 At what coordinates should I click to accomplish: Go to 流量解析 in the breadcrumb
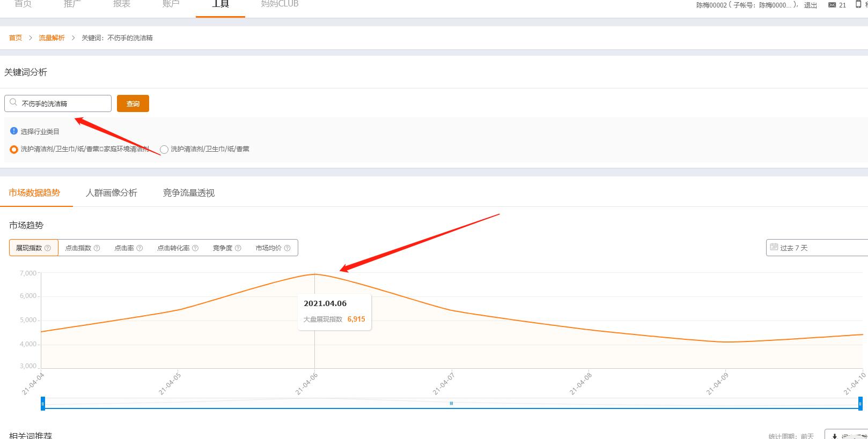click(52, 38)
